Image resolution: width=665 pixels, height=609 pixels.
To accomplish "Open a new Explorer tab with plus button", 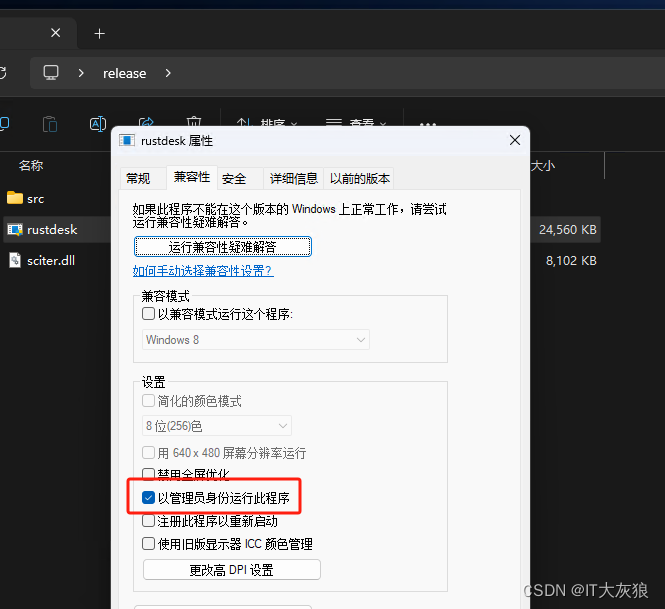I will 99,33.
